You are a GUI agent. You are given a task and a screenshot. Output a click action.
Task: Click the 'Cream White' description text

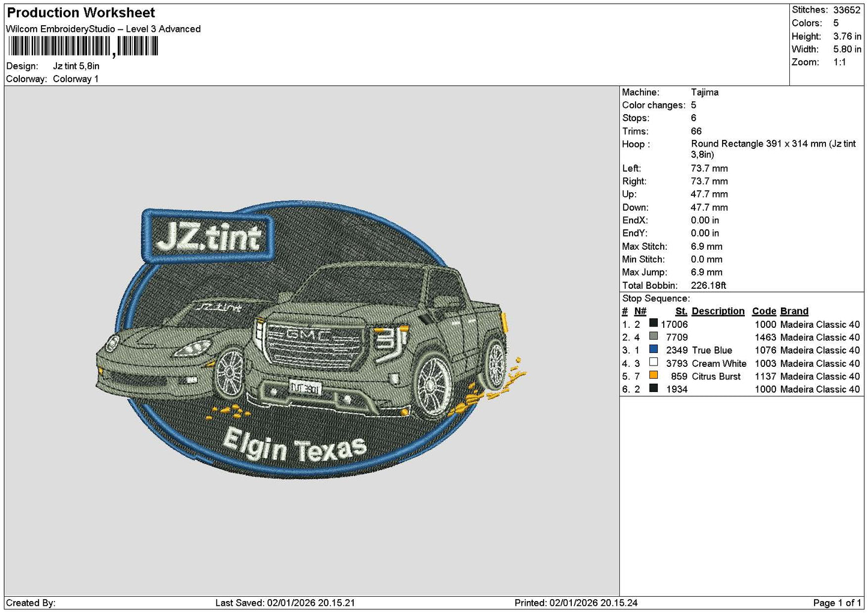coord(719,363)
